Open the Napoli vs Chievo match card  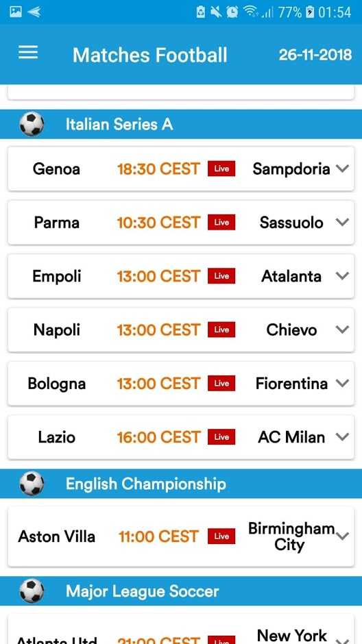pyautogui.click(x=181, y=330)
